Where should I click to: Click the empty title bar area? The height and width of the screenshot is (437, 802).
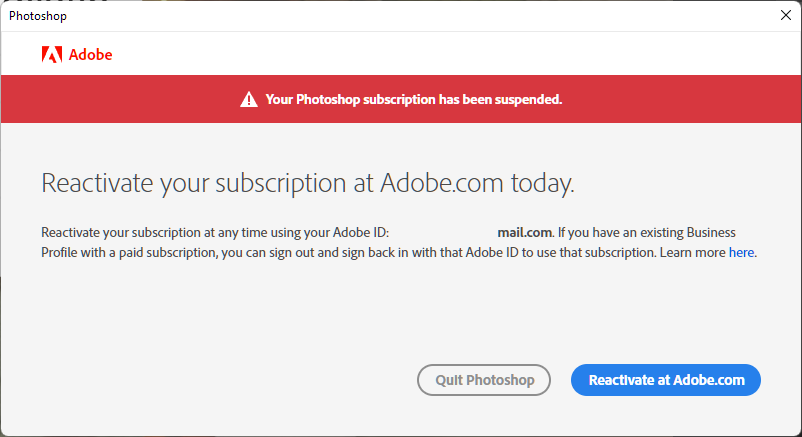(x=400, y=16)
